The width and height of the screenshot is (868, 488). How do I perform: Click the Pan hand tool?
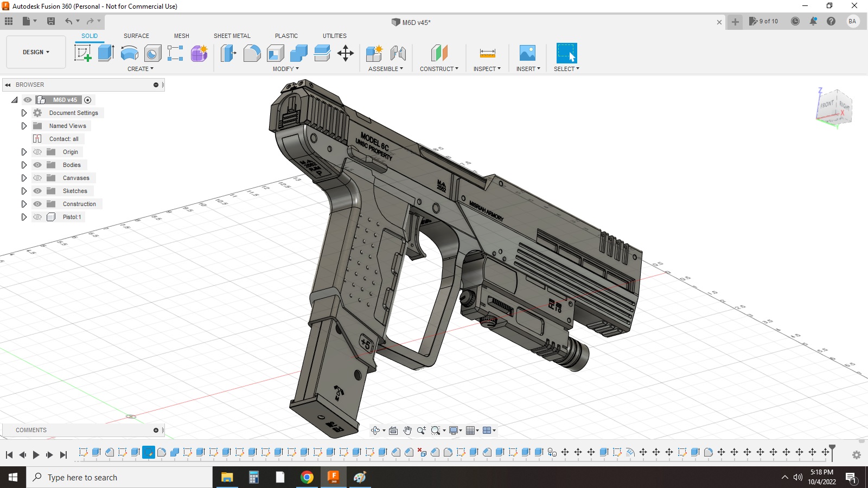pos(407,431)
